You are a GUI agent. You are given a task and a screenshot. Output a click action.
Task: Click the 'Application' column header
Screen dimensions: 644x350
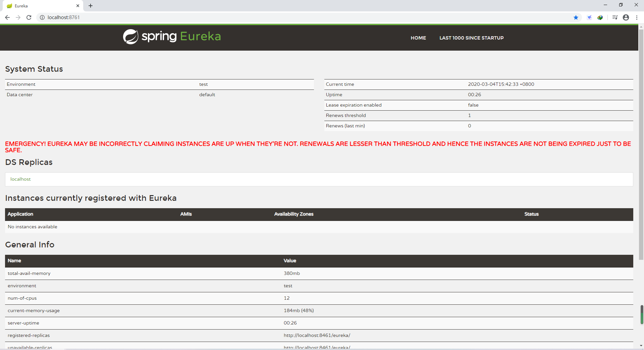[20, 214]
